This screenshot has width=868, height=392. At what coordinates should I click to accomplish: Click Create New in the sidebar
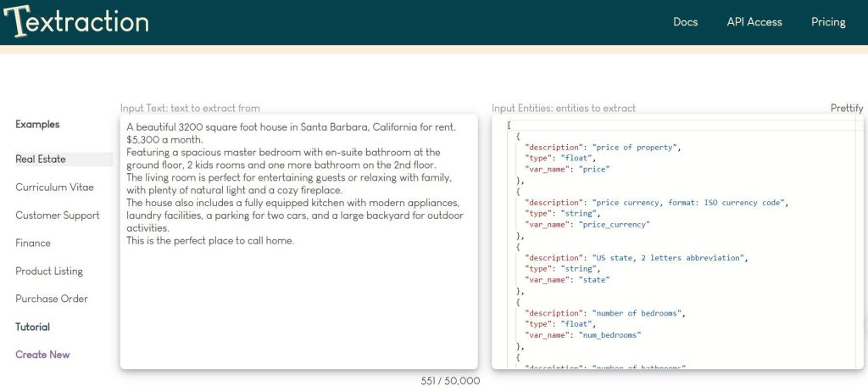click(x=42, y=355)
